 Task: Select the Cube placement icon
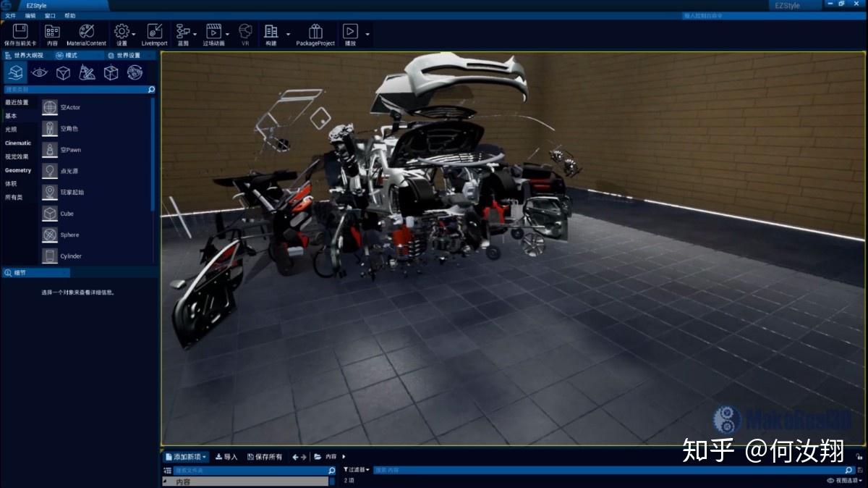pos(51,213)
